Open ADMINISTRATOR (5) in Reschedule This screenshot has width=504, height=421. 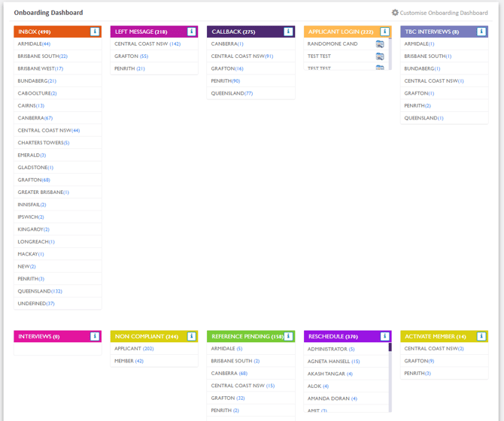(331, 349)
